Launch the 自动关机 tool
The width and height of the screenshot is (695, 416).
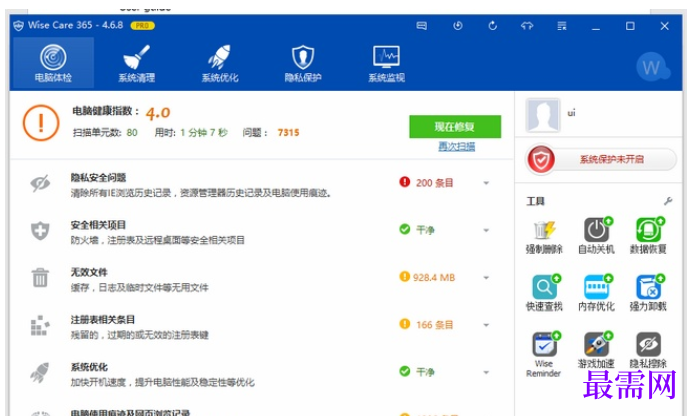(596, 237)
